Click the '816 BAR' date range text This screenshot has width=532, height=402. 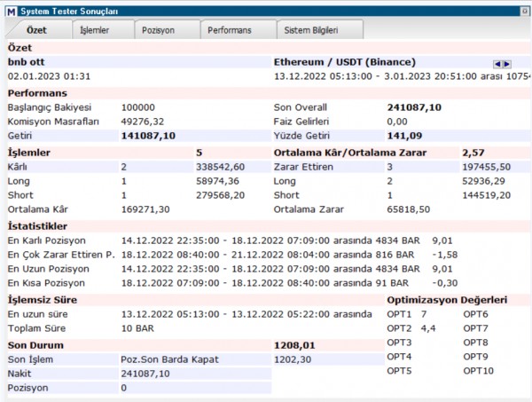tap(268, 255)
